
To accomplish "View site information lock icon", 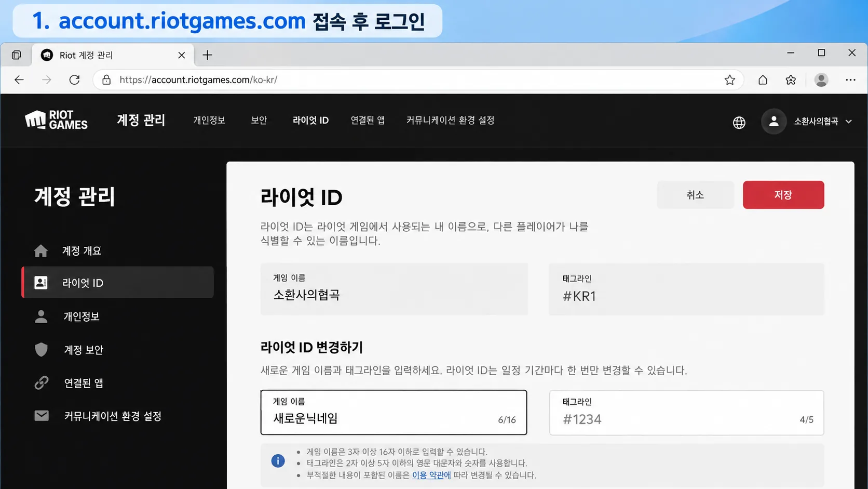I will pos(106,80).
